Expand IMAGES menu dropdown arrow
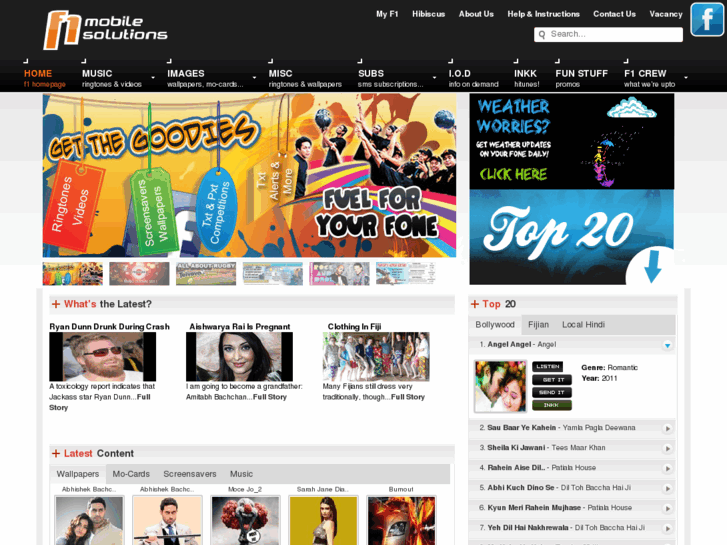The width and height of the screenshot is (727, 545). click(x=254, y=77)
